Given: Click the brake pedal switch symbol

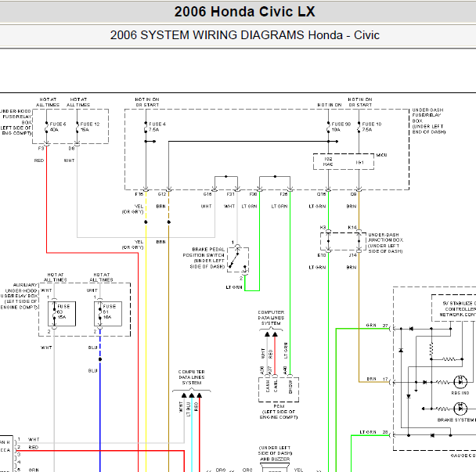Looking at the screenshot, I should pyautogui.click(x=238, y=260).
